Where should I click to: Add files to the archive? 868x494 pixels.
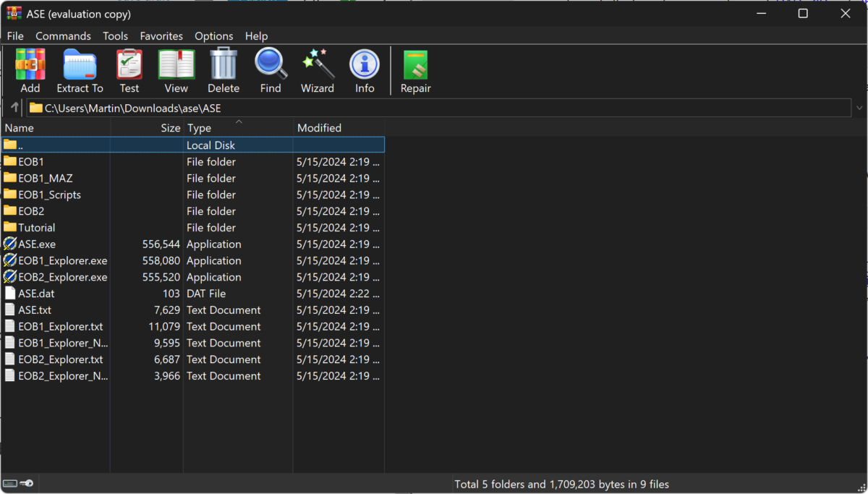click(30, 70)
